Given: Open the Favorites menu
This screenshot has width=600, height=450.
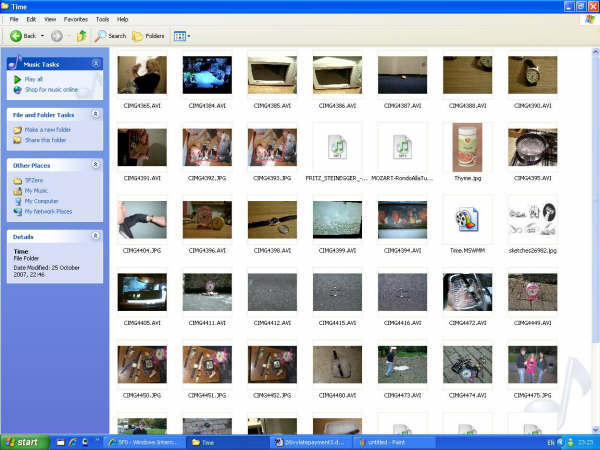Looking at the screenshot, I should [x=75, y=19].
